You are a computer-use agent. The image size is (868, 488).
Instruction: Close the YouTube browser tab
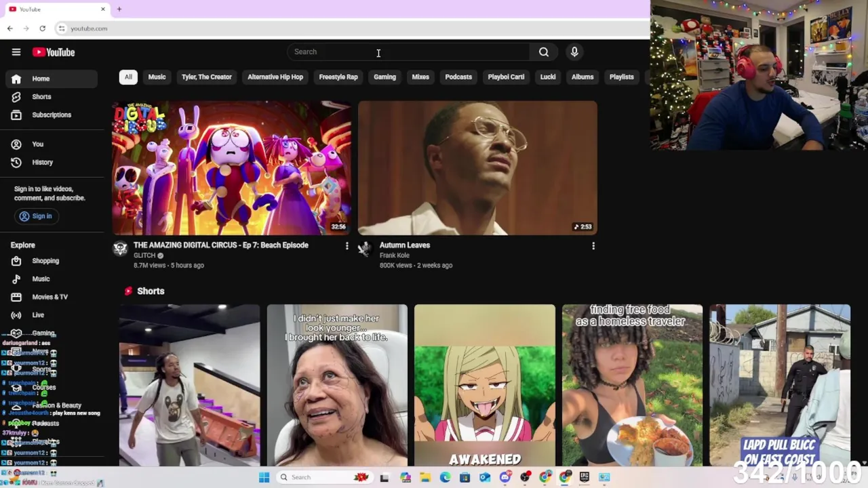click(103, 9)
